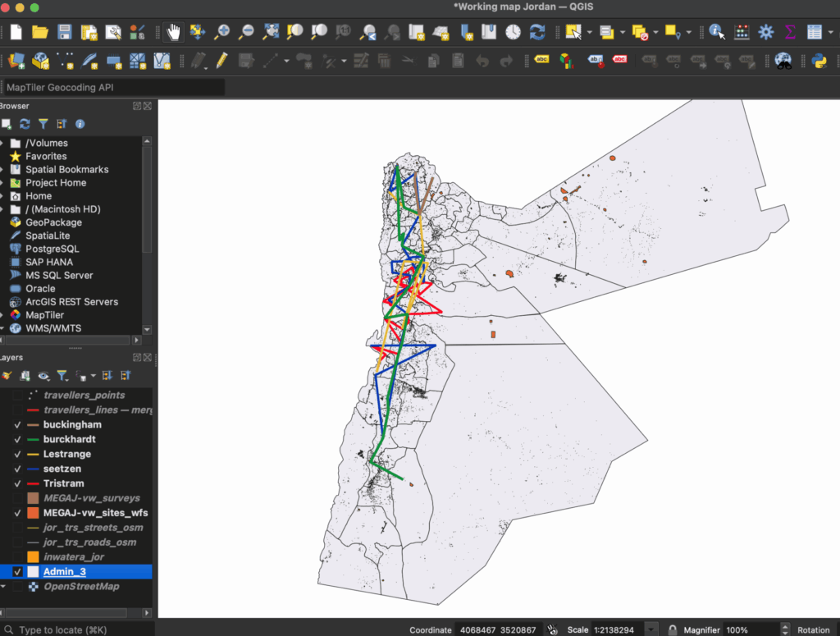Click the Browser vertical scrollbar down arrow
Screen dimensions: 840x636
147,330
